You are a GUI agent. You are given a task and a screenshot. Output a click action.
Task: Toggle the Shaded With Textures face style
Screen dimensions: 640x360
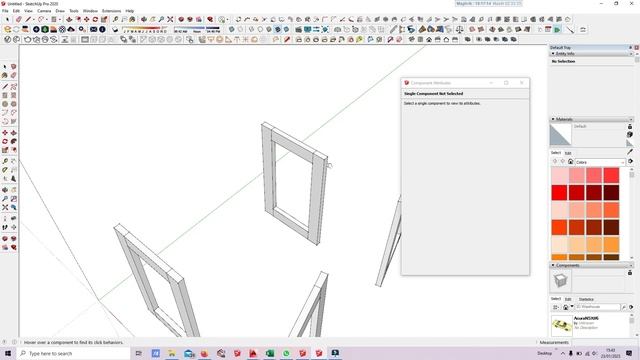tap(278, 29)
